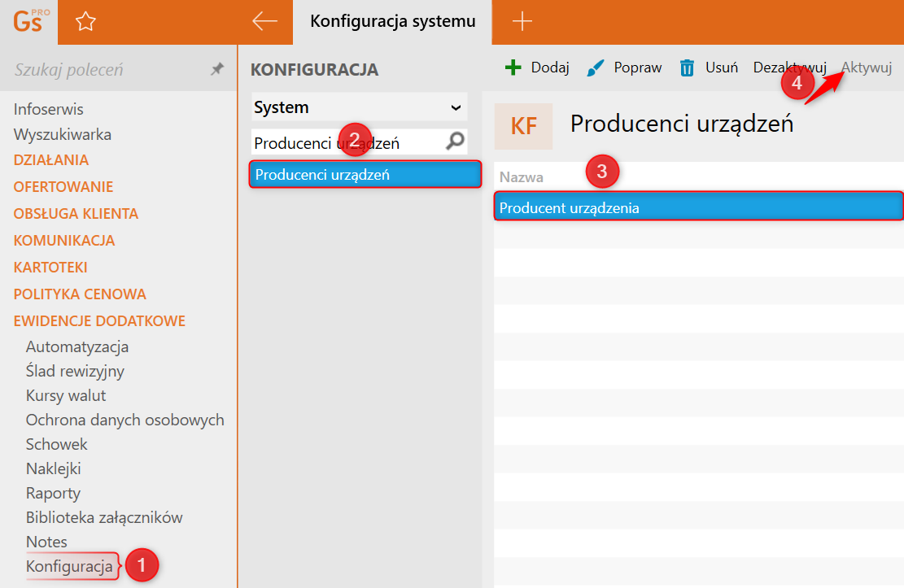Viewport: 904px width, 588px height.
Task: Click the GS Pro logo
Action: (30, 20)
